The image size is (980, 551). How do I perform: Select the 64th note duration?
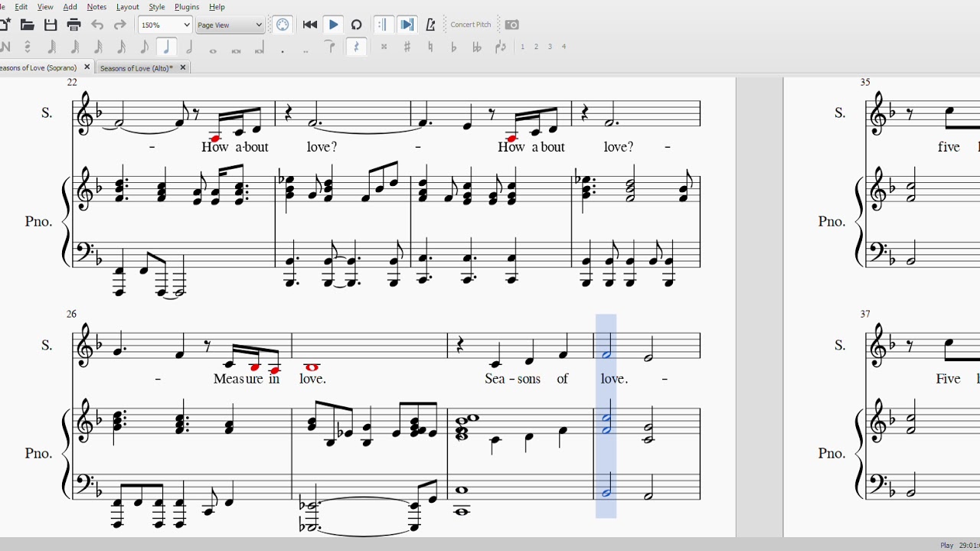(52, 47)
